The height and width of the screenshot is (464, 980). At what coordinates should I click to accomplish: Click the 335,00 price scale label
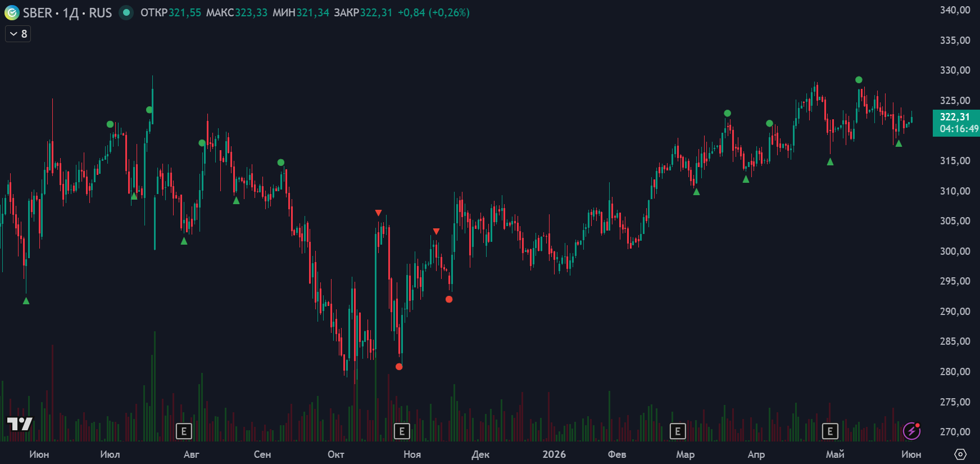point(955,40)
